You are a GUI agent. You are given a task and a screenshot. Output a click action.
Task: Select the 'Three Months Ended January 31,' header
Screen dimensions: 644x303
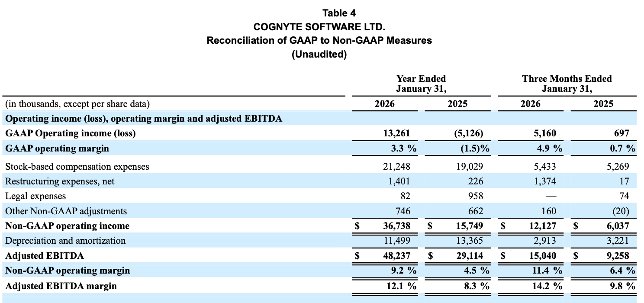click(x=567, y=84)
